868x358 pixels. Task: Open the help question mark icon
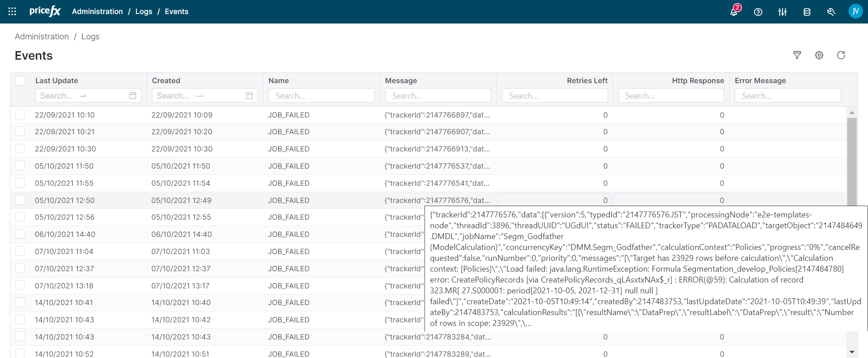758,12
